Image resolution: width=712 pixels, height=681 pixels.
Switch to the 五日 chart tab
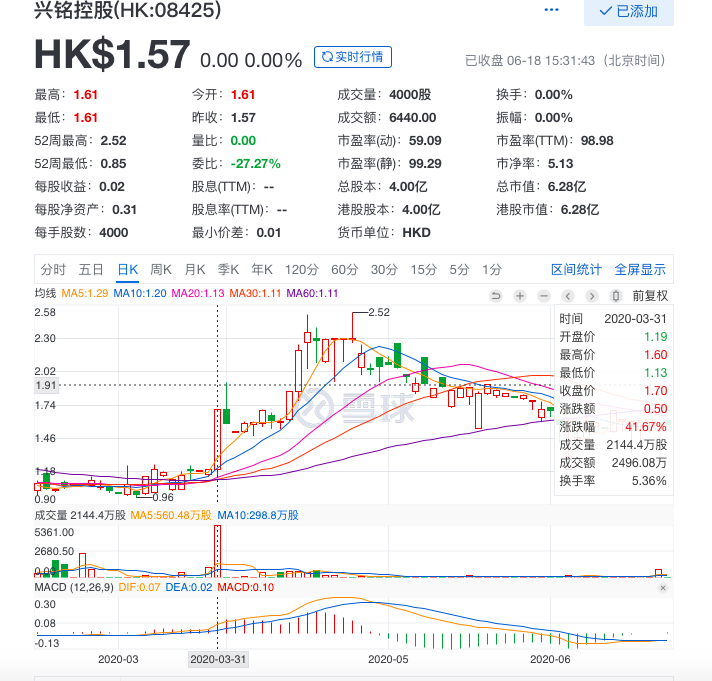pos(91,270)
